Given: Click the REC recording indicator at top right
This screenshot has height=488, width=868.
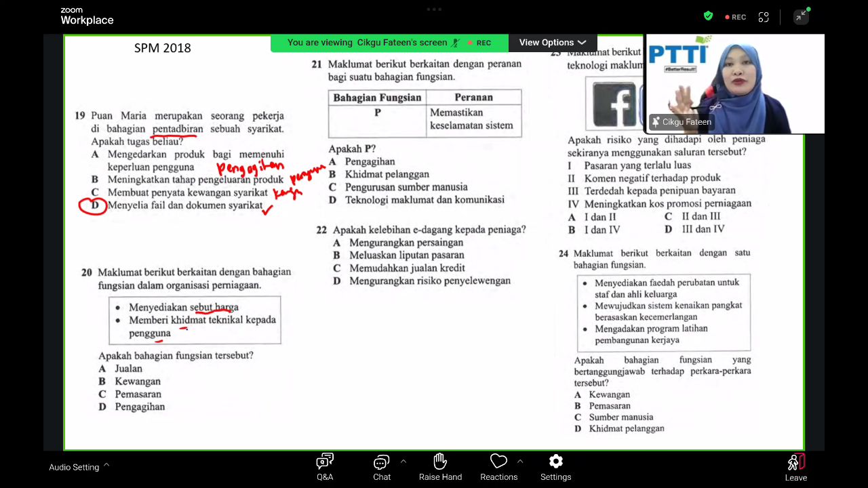Looking at the screenshot, I should (x=736, y=17).
